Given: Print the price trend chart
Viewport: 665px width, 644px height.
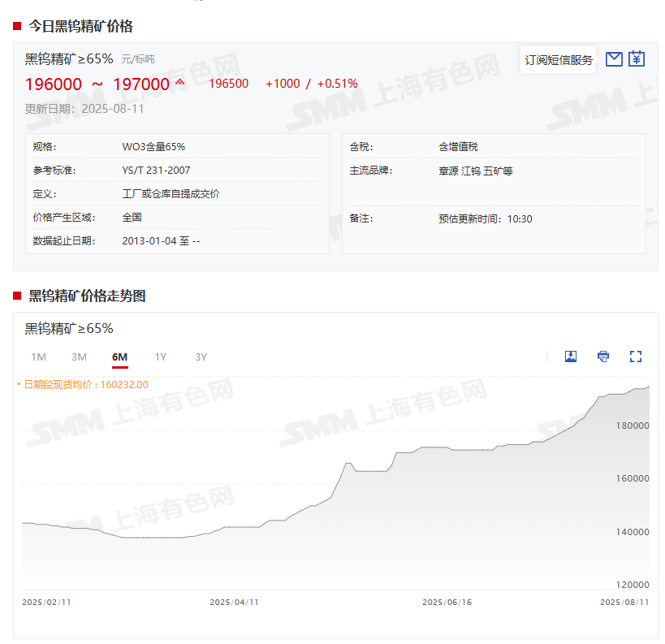Looking at the screenshot, I should [x=603, y=357].
